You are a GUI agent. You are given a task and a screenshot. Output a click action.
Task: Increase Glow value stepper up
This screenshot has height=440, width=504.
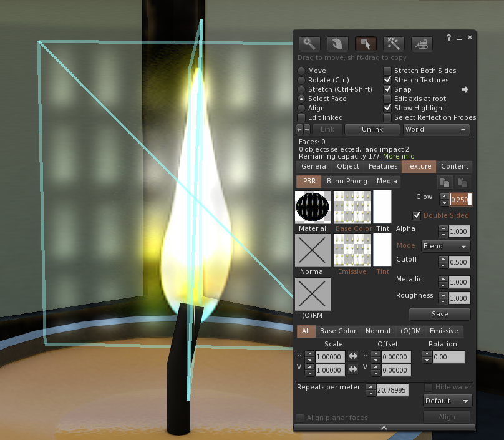pos(444,197)
